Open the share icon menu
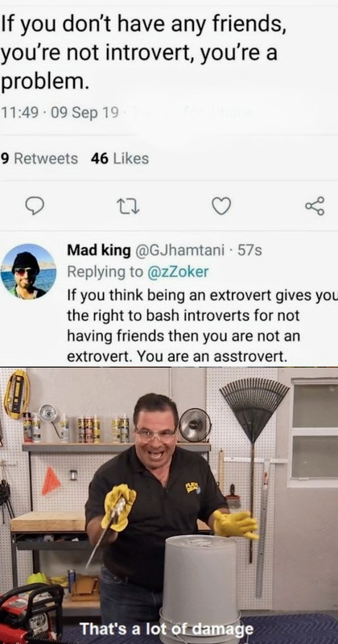338x644 pixels. (315, 206)
